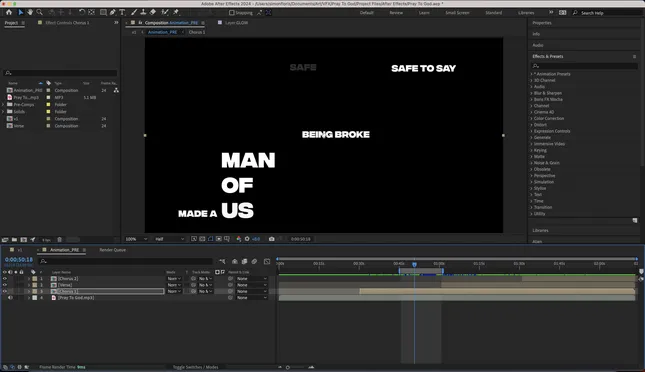
Task: Click the Frame Blending enable icon
Action: pos(244,261)
